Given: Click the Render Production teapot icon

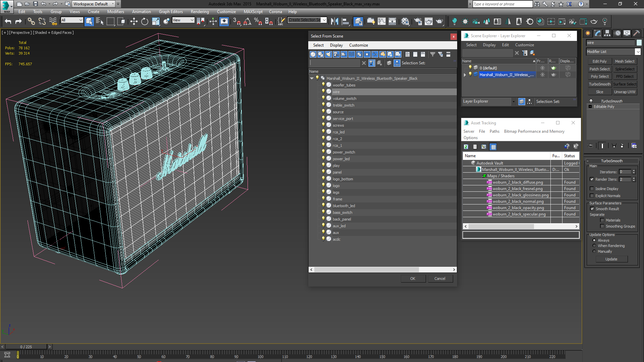Looking at the screenshot, I should coord(439,21).
